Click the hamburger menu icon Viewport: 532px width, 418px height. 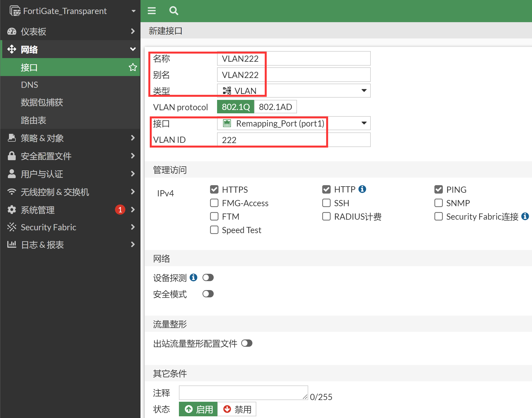click(152, 11)
